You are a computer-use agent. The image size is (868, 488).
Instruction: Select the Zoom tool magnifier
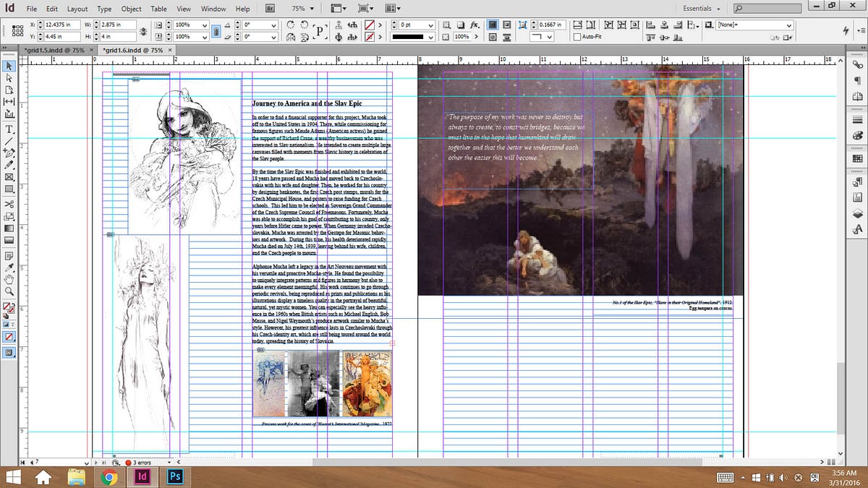tap(9, 291)
